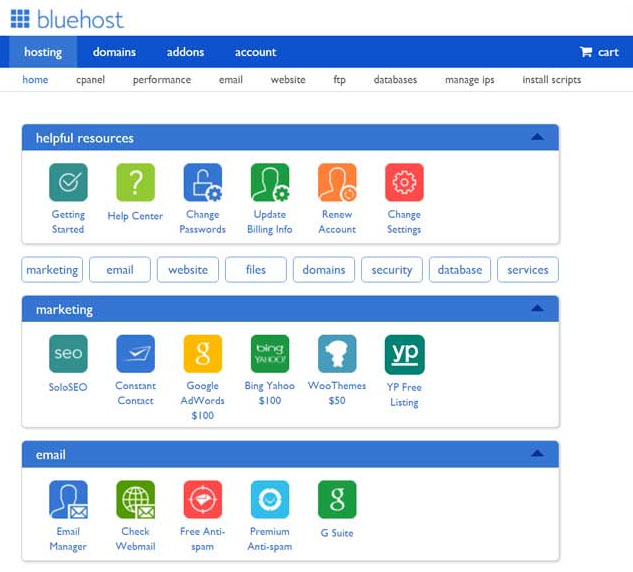
Task: Open Renew Account orange icon
Action: coord(337,182)
